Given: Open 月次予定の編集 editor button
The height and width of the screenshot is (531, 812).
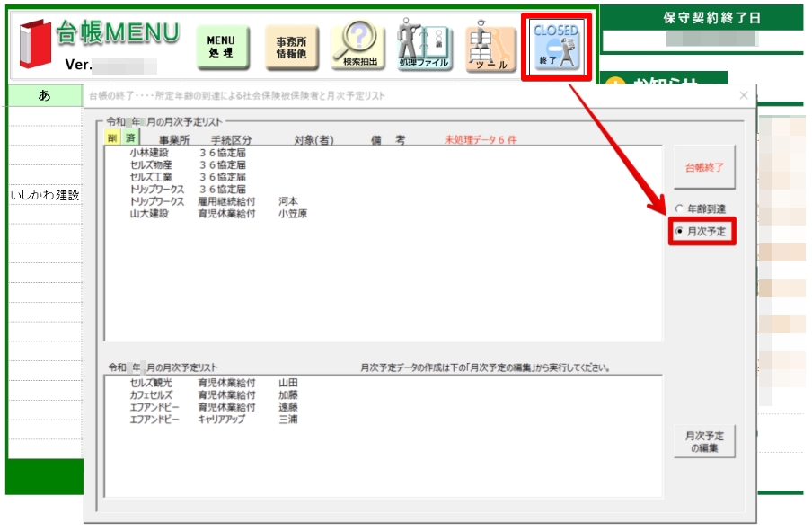Looking at the screenshot, I should click(704, 442).
